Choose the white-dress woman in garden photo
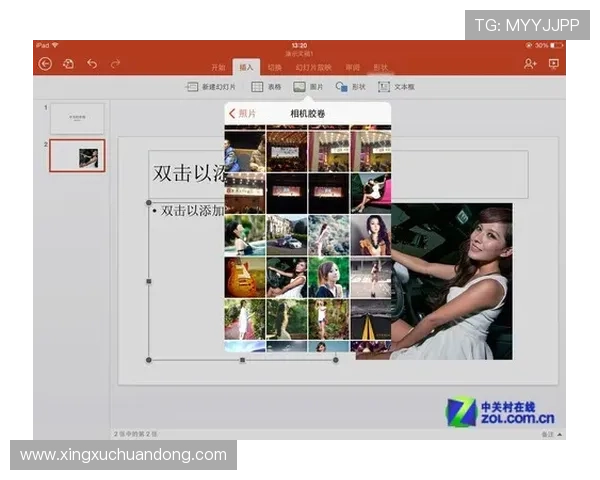The image size is (600, 480). [x=245, y=319]
